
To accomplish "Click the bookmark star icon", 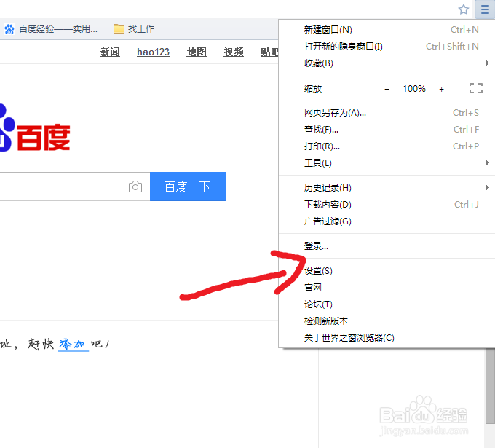I will (464, 9).
